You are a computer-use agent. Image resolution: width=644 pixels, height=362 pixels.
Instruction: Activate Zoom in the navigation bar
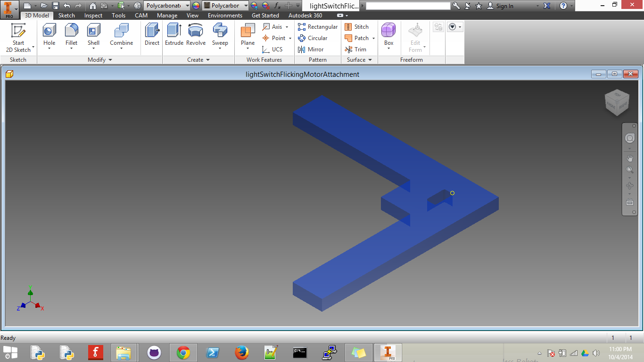coord(630,170)
